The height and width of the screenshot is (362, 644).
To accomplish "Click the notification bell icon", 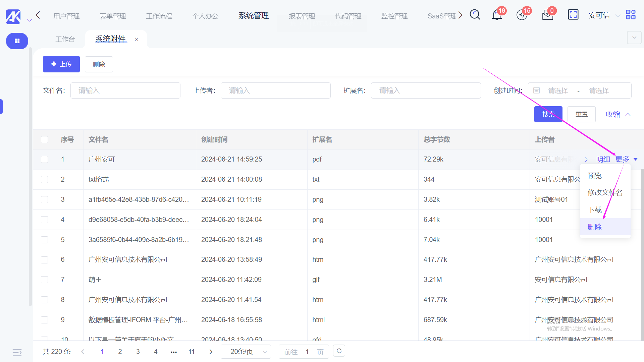I will point(497,15).
